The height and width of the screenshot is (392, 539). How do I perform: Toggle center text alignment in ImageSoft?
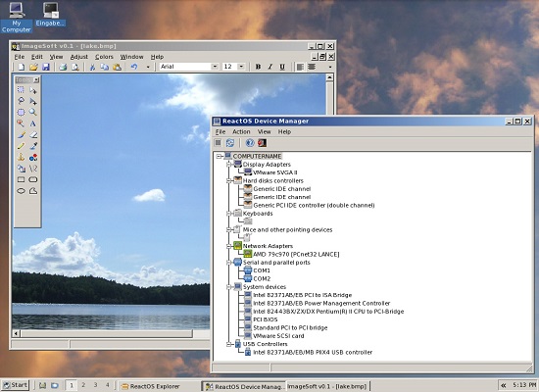tap(312, 67)
